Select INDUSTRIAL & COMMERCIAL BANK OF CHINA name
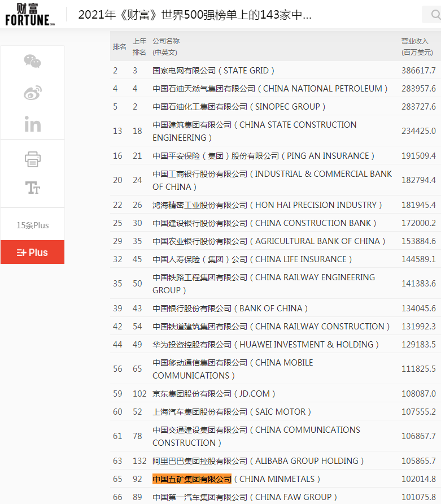 272,180
